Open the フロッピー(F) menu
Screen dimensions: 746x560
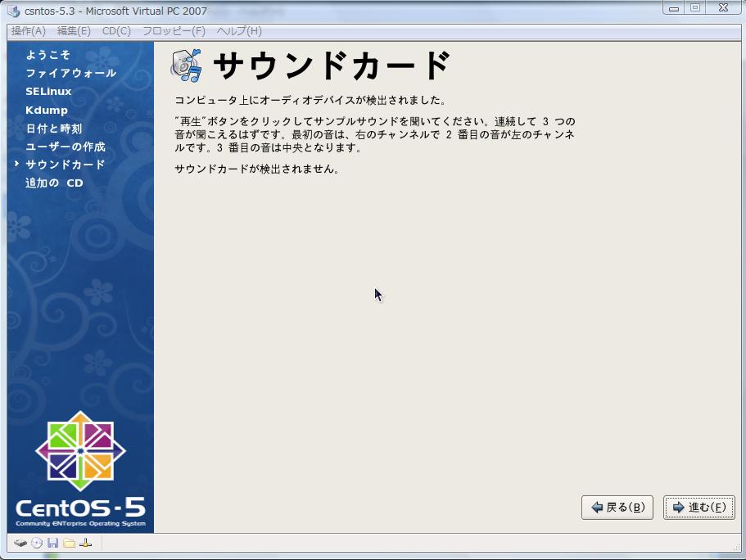[174, 31]
